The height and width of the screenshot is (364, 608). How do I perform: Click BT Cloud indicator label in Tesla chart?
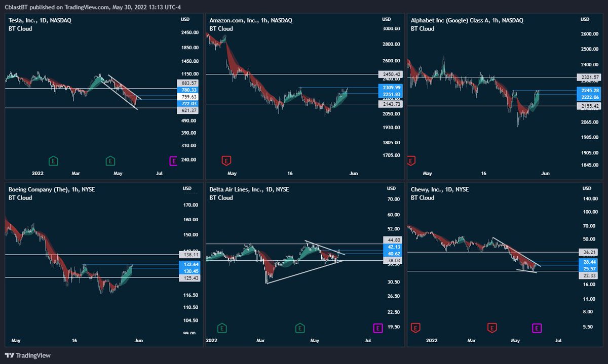click(x=20, y=29)
